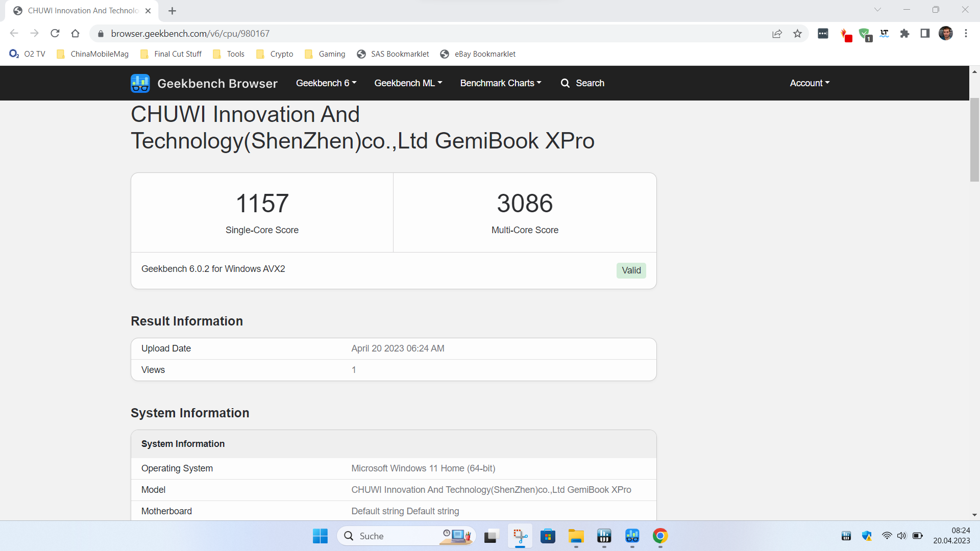Go to the browser home page
The width and height of the screenshot is (980, 551).
pos(76,34)
